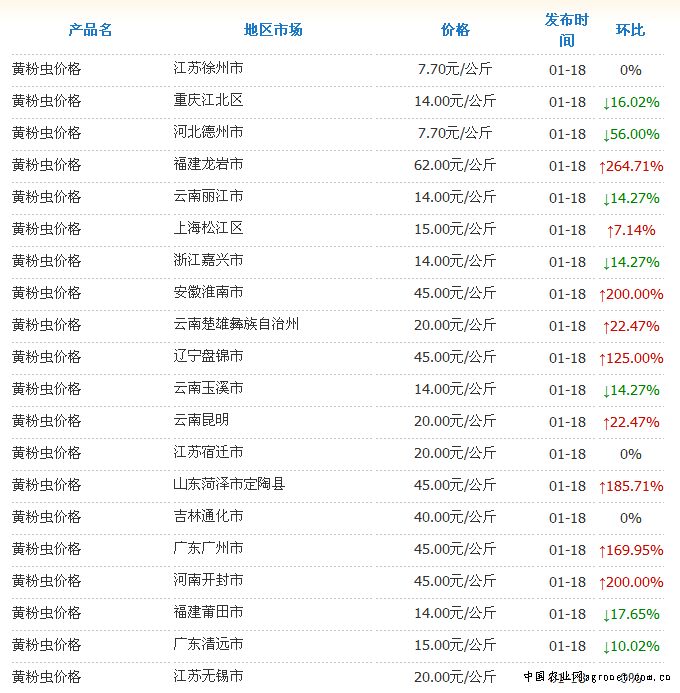Click the 环比 column header
The image size is (680, 693).
(x=630, y=29)
